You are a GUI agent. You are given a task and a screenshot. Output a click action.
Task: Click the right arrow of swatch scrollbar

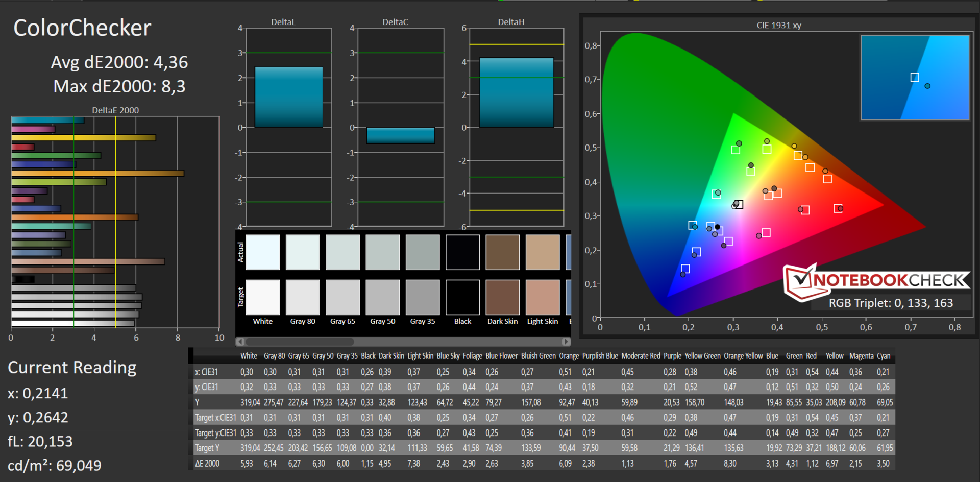pyautogui.click(x=566, y=342)
